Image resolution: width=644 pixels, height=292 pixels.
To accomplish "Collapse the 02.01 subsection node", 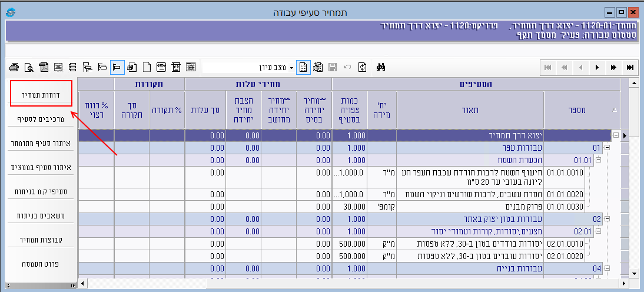I will (x=597, y=233).
